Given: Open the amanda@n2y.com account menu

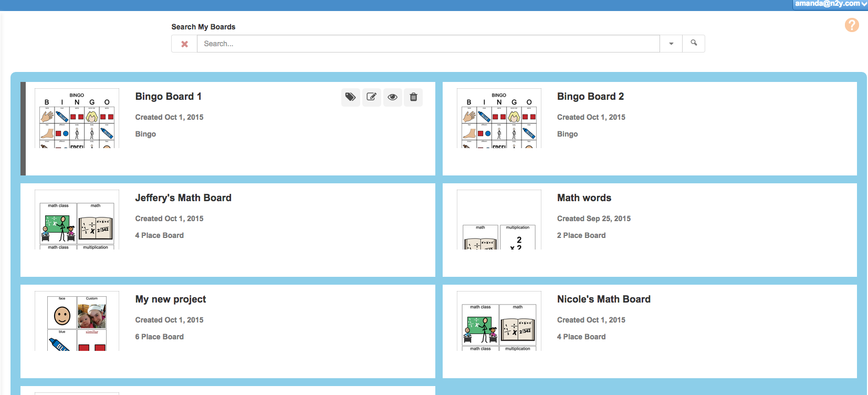Looking at the screenshot, I should click(830, 4).
